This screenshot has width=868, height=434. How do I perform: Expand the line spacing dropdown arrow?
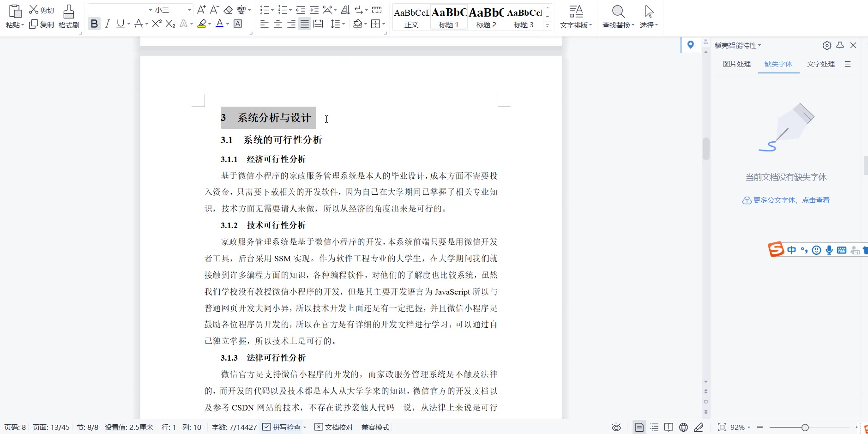[344, 24]
